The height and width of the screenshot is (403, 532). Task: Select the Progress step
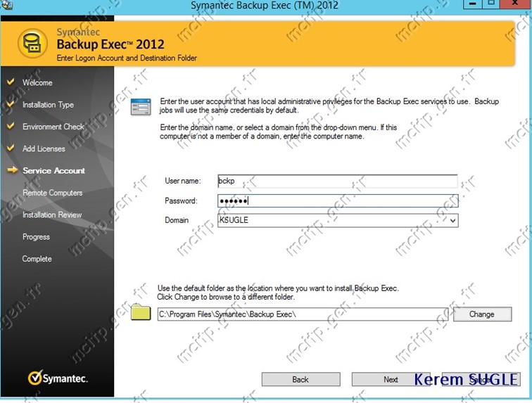tap(36, 237)
